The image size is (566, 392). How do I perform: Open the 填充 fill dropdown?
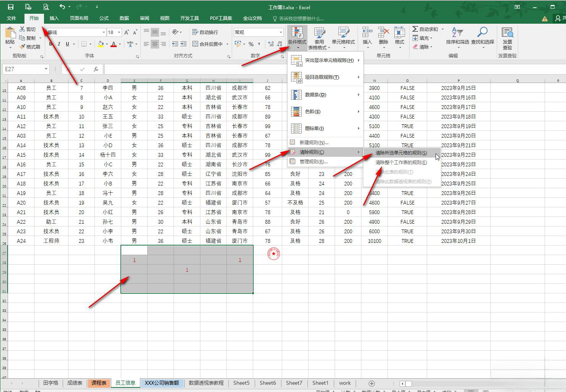click(x=423, y=38)
